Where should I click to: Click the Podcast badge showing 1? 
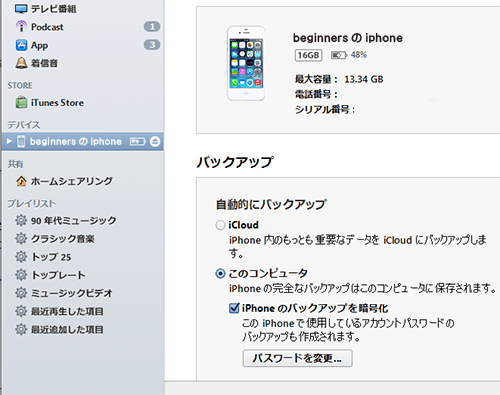(x=152, y=27)
